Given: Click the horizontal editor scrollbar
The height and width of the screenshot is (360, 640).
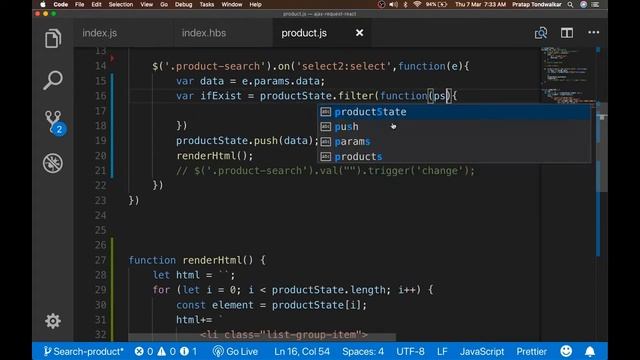Looking at the screenshot, I should coord(262,338).
